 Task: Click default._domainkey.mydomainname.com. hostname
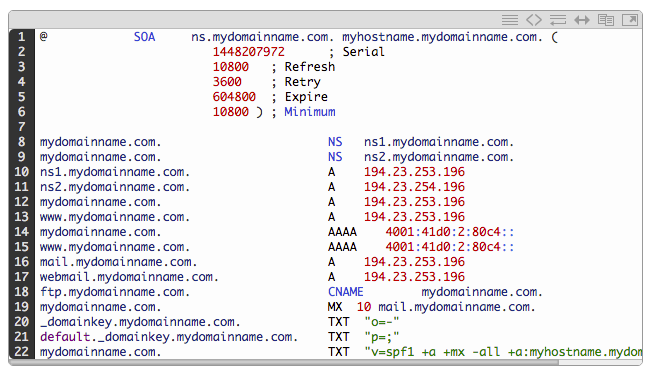(x=169, y=337)
